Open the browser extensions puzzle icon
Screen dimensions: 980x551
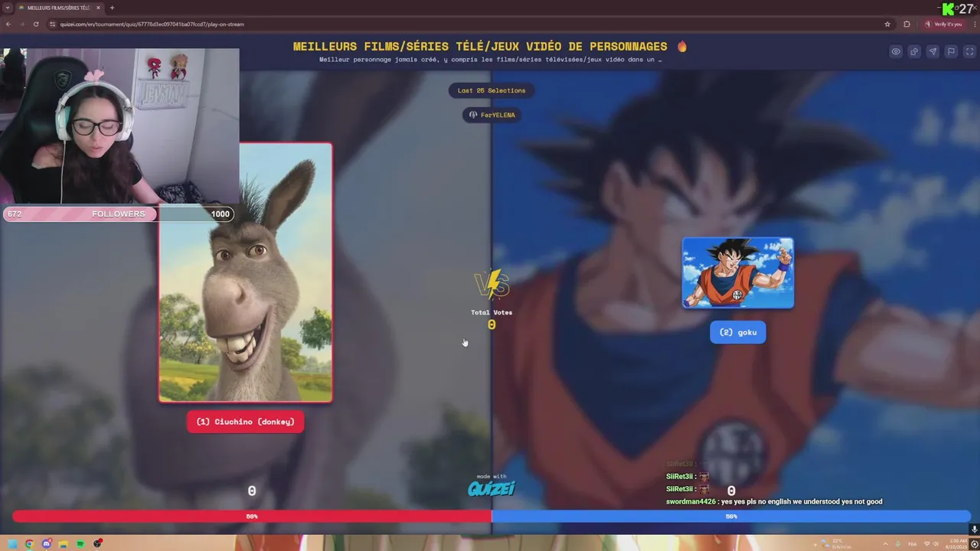pos(907,24)
